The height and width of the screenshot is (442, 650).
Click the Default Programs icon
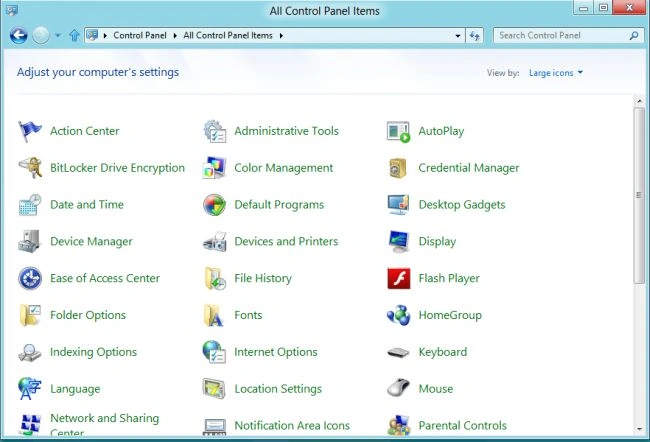pyautogui.click(x=215, y=205)
